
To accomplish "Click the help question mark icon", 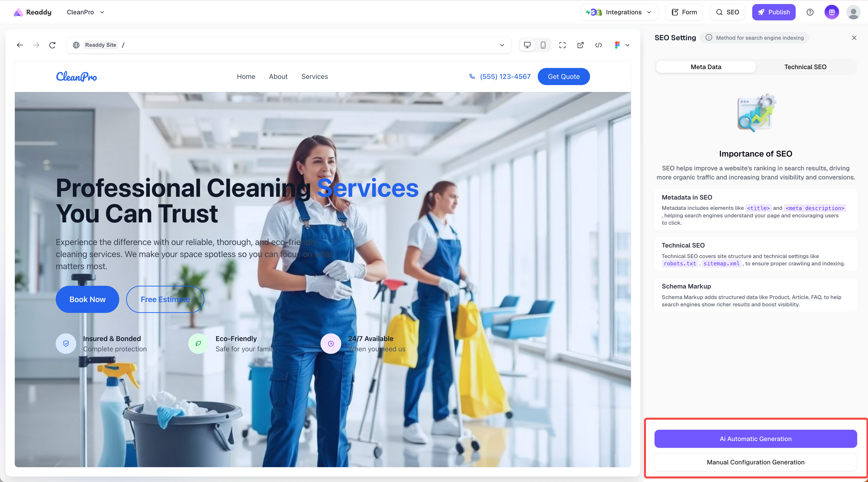I will [x=810, y=12].
